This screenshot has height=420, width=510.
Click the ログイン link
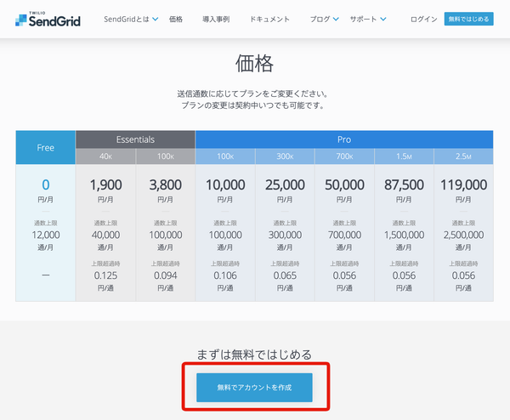click(424, 20)
